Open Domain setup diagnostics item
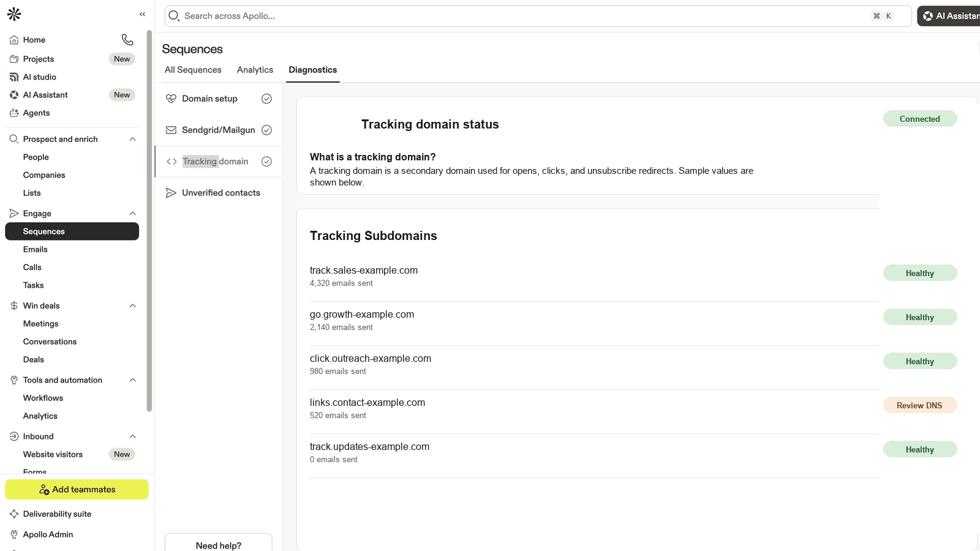The height and width of the screenshot is (551, 980). click(x=219, y=99)
